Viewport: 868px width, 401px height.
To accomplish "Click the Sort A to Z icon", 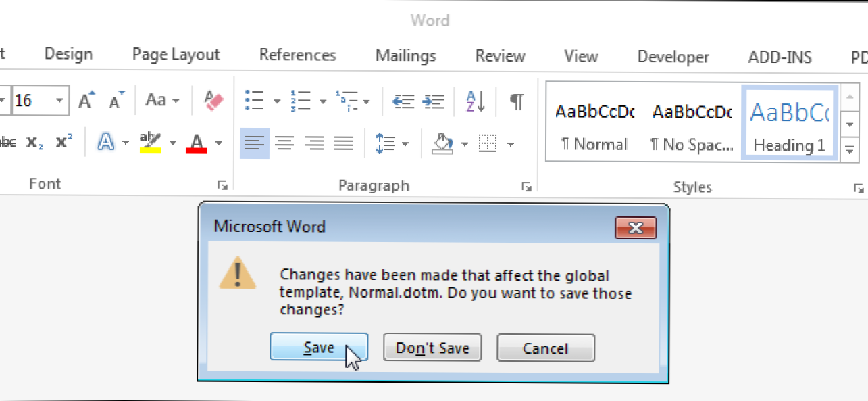I will click(x=476, y=101).
